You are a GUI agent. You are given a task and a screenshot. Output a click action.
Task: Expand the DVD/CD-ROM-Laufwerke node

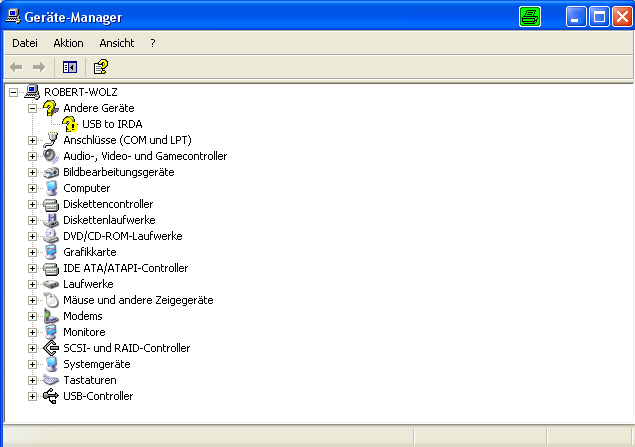tap(32, 236)
